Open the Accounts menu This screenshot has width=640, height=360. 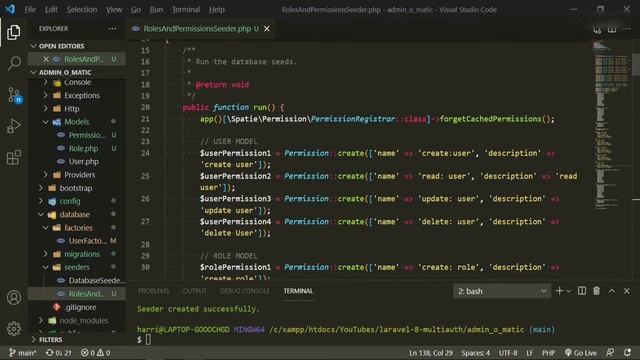[x=13, y=298]
